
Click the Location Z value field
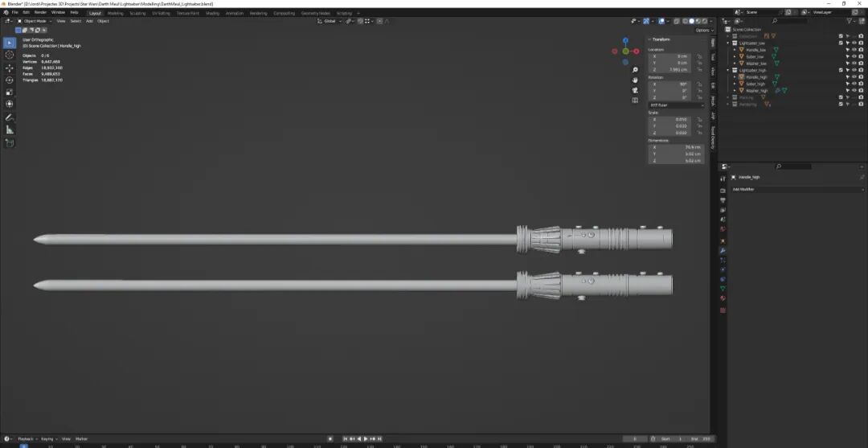tap(671, 70)
